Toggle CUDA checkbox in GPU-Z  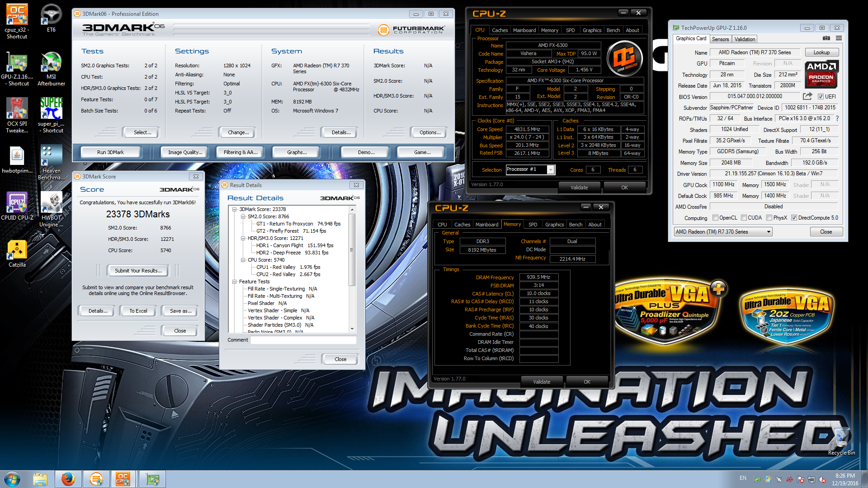pyautogui.click(x=744, y=218)
